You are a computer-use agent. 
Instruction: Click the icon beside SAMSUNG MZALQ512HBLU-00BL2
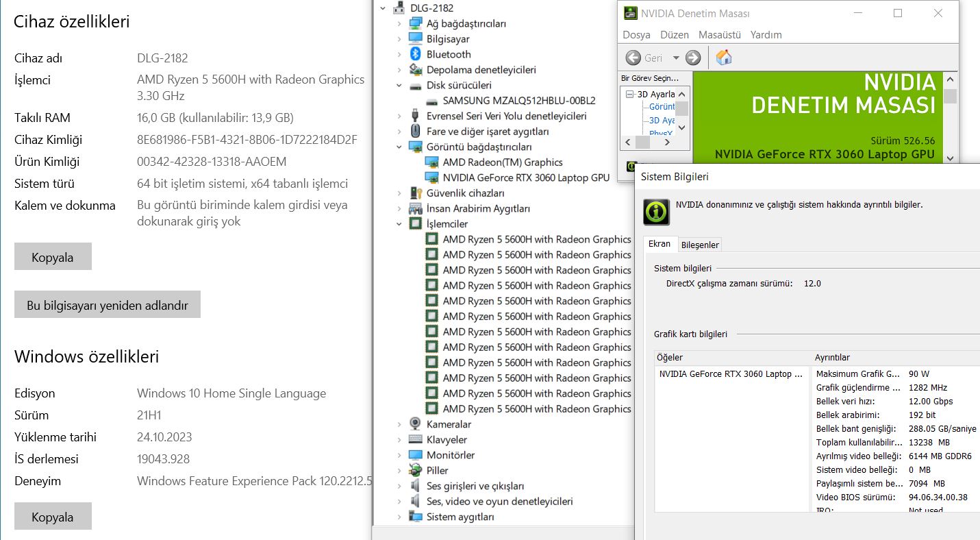(x=432, y=101)
